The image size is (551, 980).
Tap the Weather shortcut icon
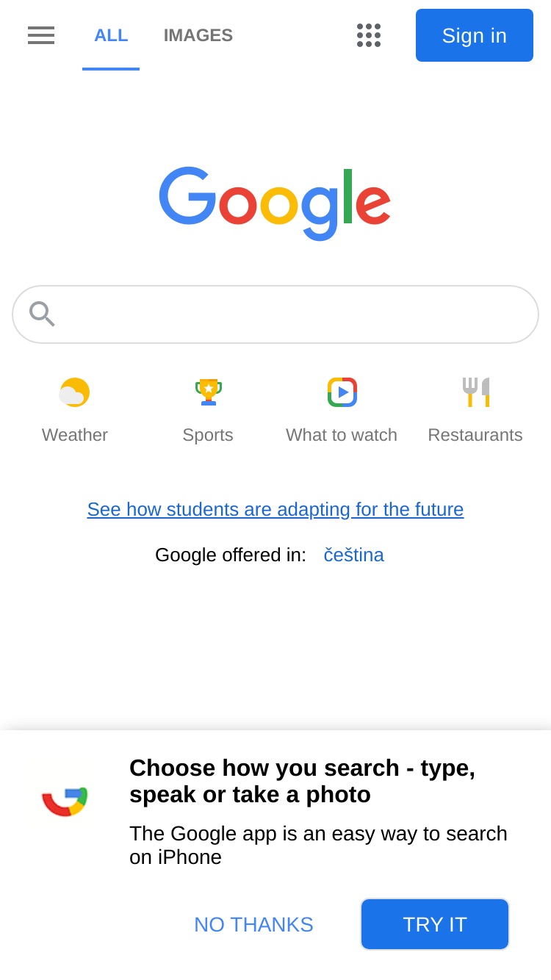(x=74, y=392)
